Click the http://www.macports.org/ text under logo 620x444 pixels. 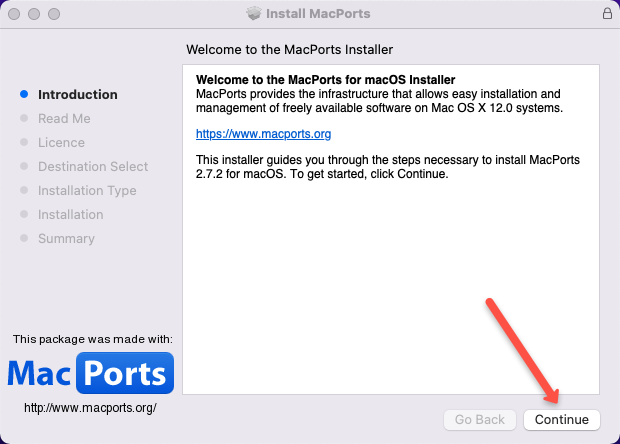pyautogui.click(x=90, y=408)
